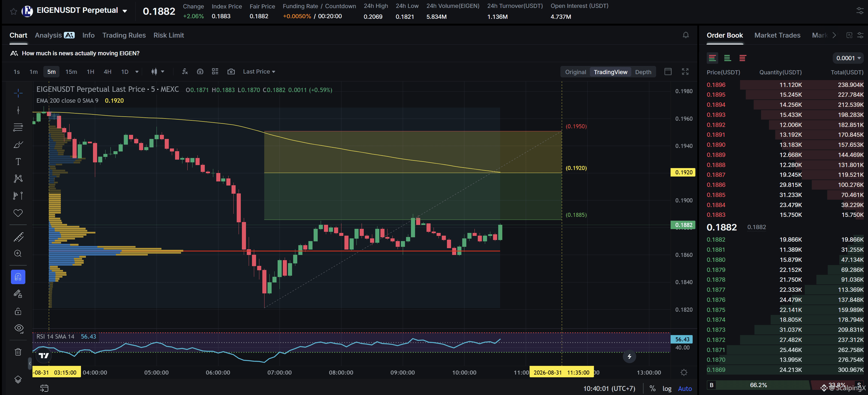This screenshot has height=395, width=868.
Task: Select the crosshair cursor tool
Action: (18, 93)
